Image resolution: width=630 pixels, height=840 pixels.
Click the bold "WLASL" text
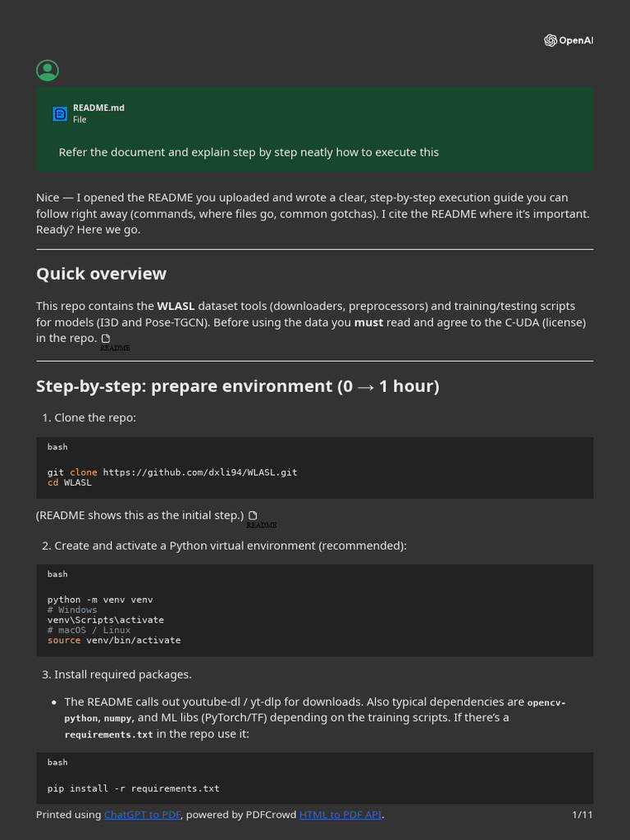point(176,306)
